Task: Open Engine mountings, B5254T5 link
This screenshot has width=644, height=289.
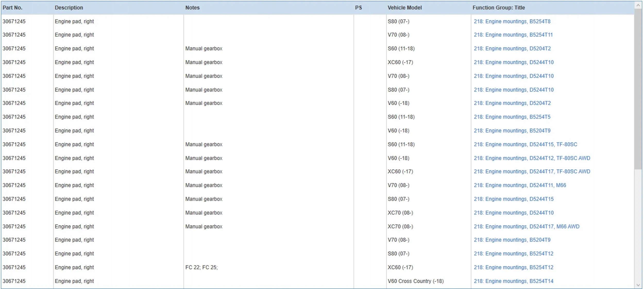Action: 512,117
